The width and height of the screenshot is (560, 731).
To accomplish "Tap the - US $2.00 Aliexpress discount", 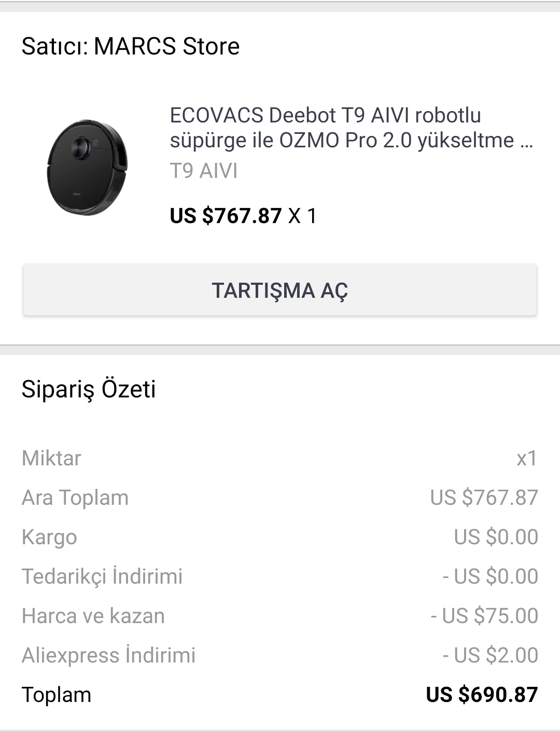I will click(490, 655).
